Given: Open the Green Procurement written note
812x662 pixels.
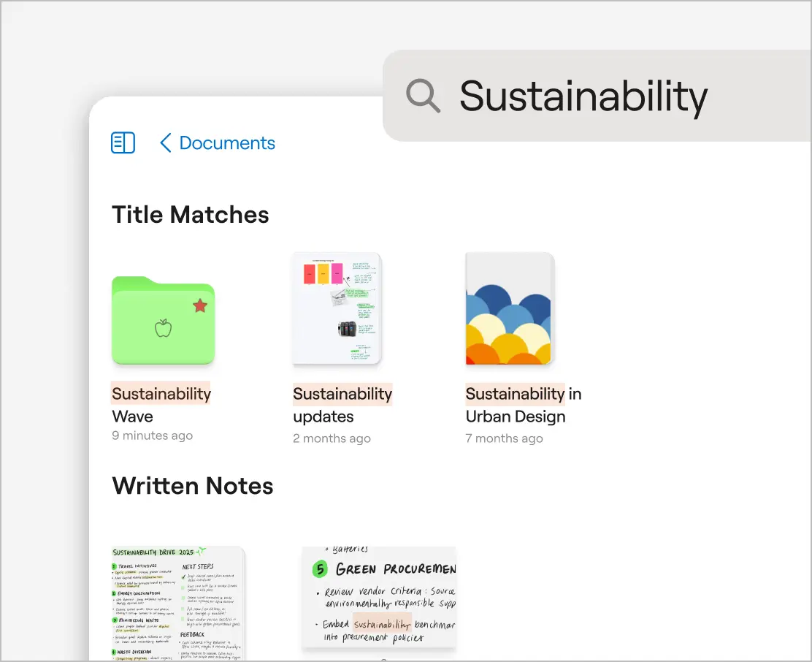Looking at the screenshot, I should (x=379, y=597).
